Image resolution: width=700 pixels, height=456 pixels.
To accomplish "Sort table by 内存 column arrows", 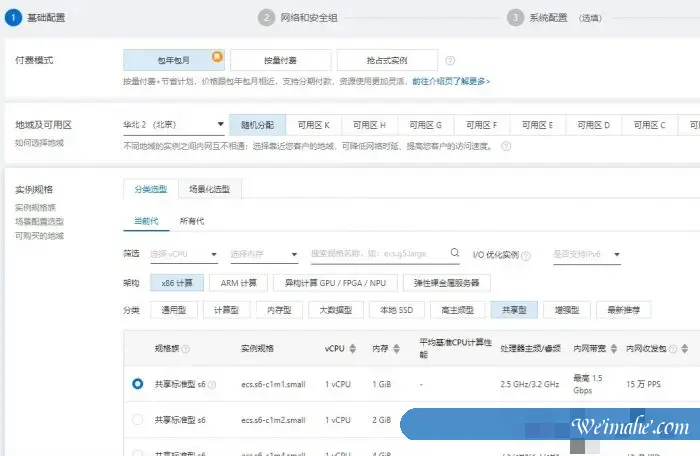I will [x=396, y=348].
